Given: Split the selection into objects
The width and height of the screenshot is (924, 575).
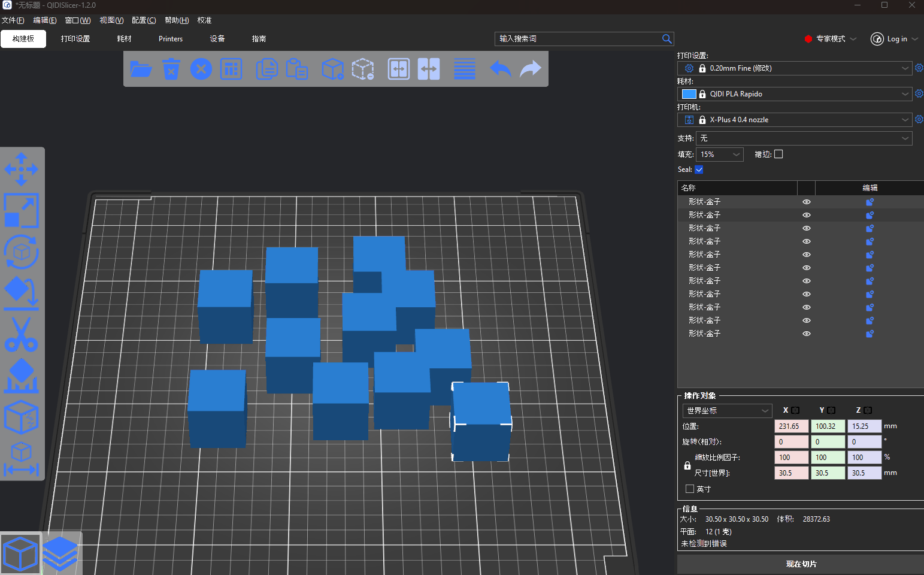Looking at the screenshot, I should click(399, 69).
